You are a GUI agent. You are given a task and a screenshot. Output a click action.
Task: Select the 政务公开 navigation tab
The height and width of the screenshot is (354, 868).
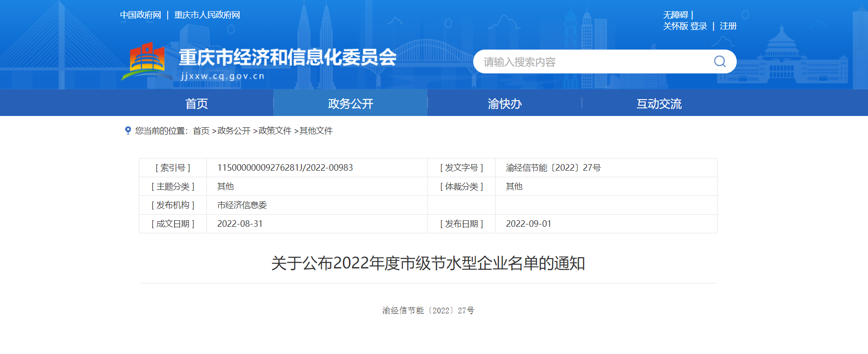[350, 103]
